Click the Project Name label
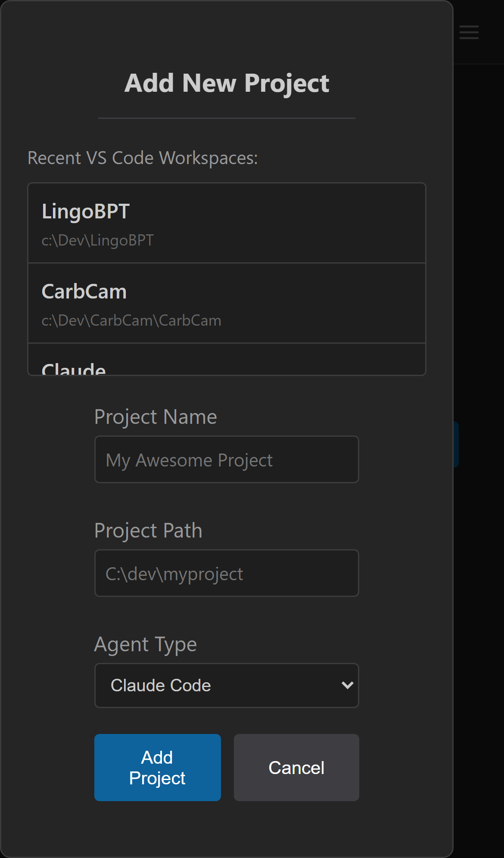Screen dimensions: 504x858 [156, 416]
